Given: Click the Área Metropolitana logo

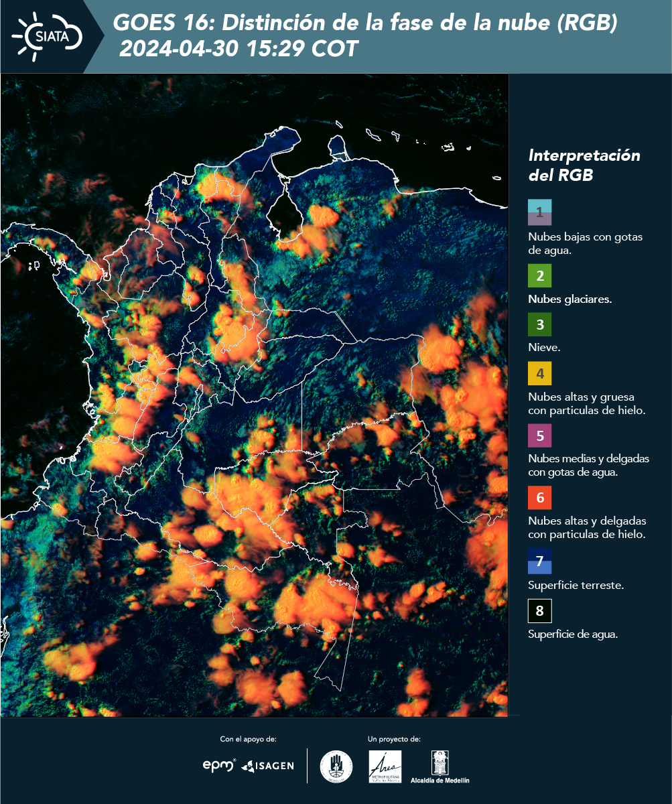Looking at the screenshot, I should [x=385, y=766].
